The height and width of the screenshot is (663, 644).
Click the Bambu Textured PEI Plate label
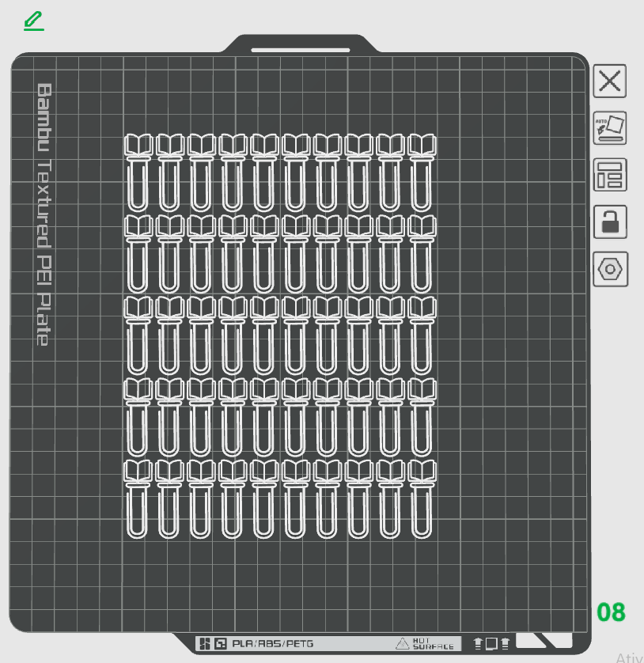coord(44,214)
